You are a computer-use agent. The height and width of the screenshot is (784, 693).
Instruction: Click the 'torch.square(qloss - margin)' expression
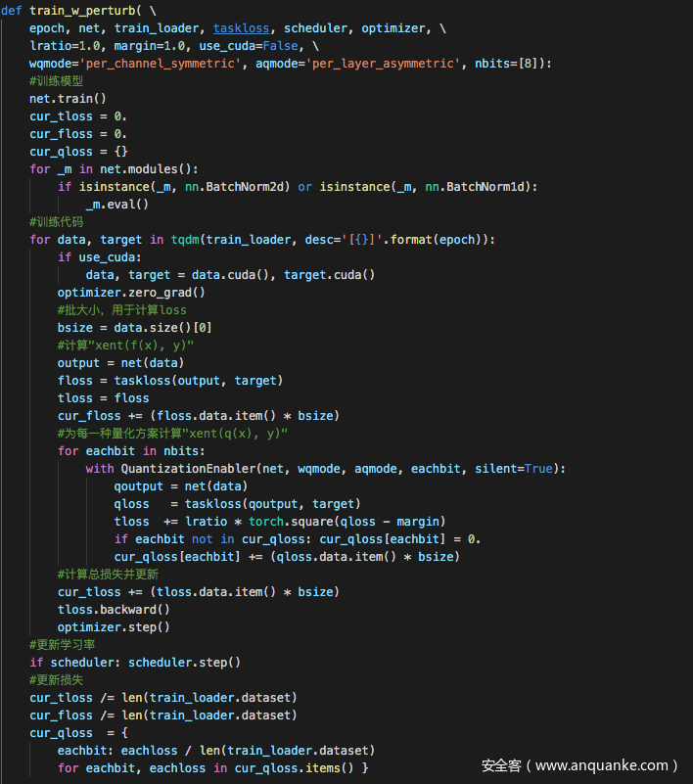tap(346, 522)
